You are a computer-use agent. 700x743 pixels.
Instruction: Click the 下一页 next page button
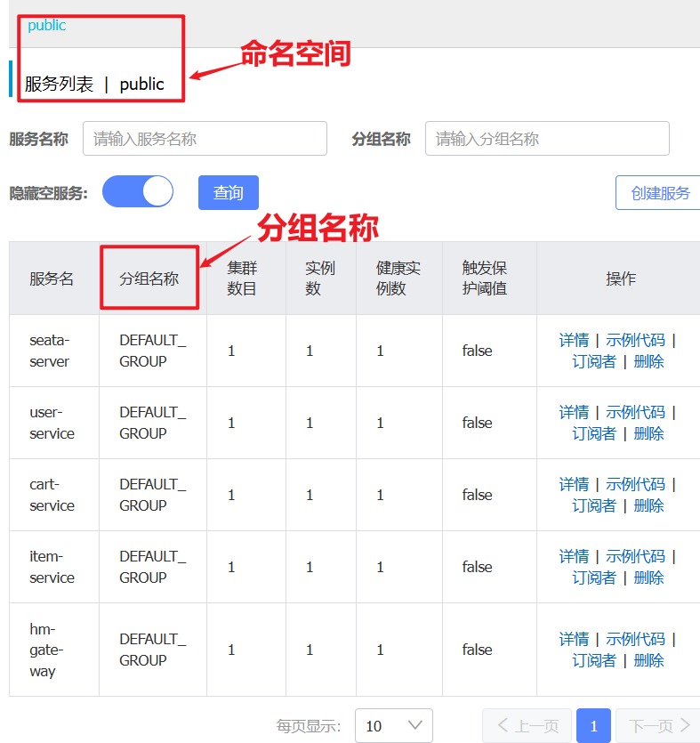pyautogui.click(x=659, y=725)
